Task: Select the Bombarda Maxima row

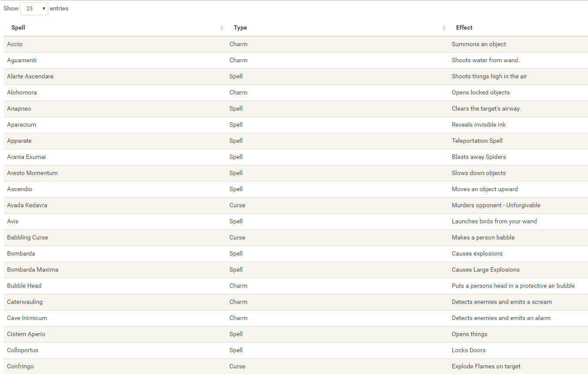Action: pos(33,270)
